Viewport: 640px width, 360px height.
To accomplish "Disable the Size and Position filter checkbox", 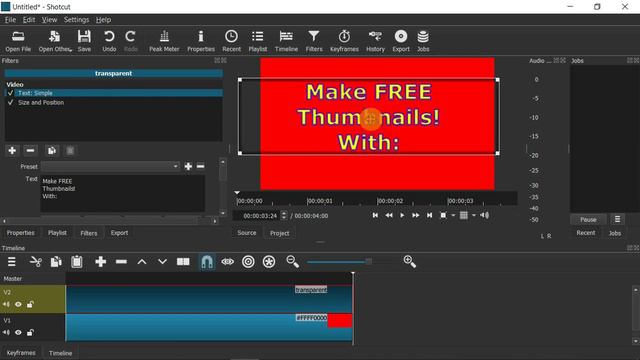I will click(10, 102).
